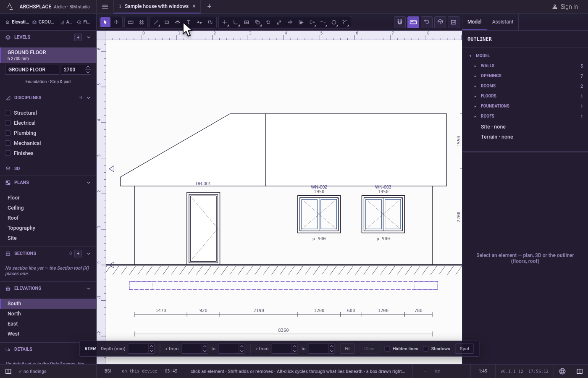Enable the Shadows checkbox
Viewport: 588px width, 378px height.
click(x=426, y=349)
